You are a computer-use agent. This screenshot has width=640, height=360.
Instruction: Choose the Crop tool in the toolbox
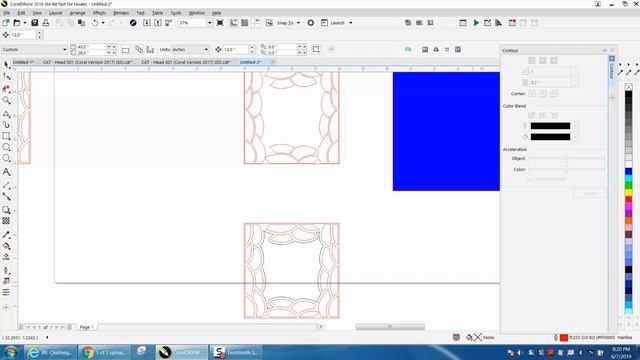6,89
